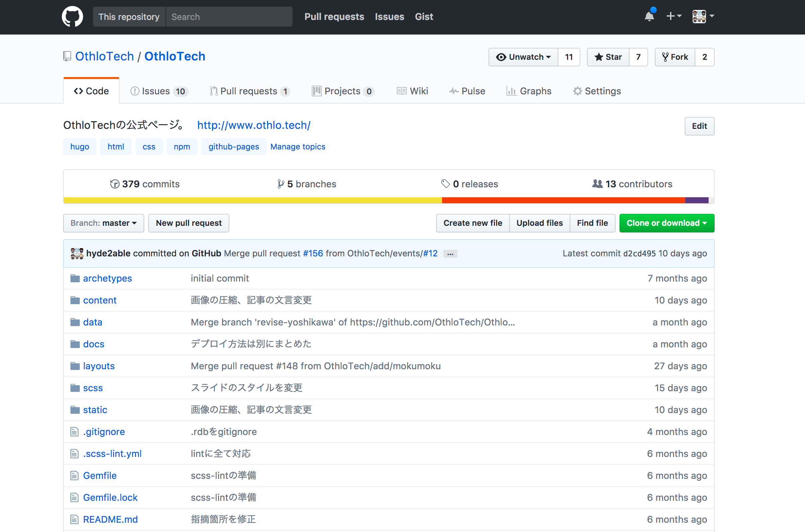Image resolution: width=805 pixels, height=532 pixels.
Task: Fork the repository
Action: (x=675, y=57)
